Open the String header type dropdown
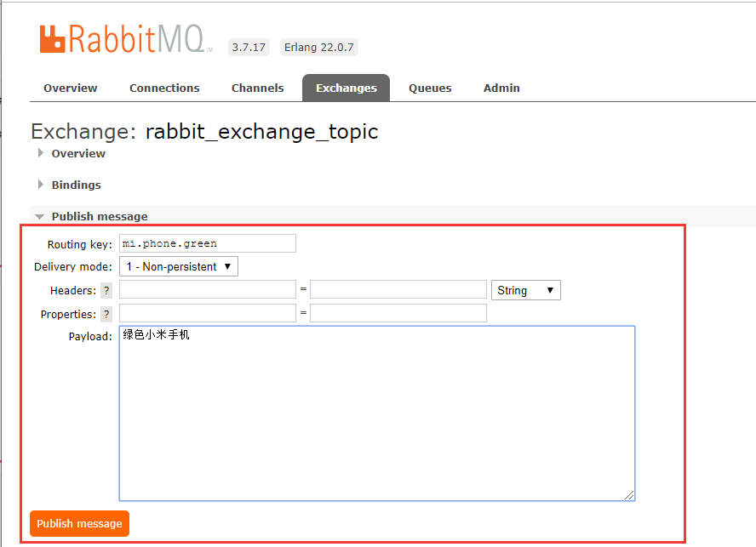 525,290
